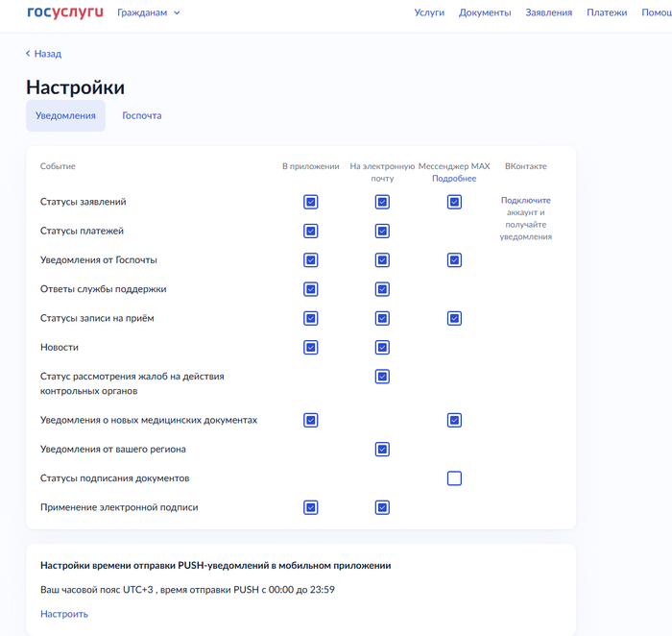Turn off in-app Новости notifications
This screenshot has width=672, height=636.
point(310,347)
